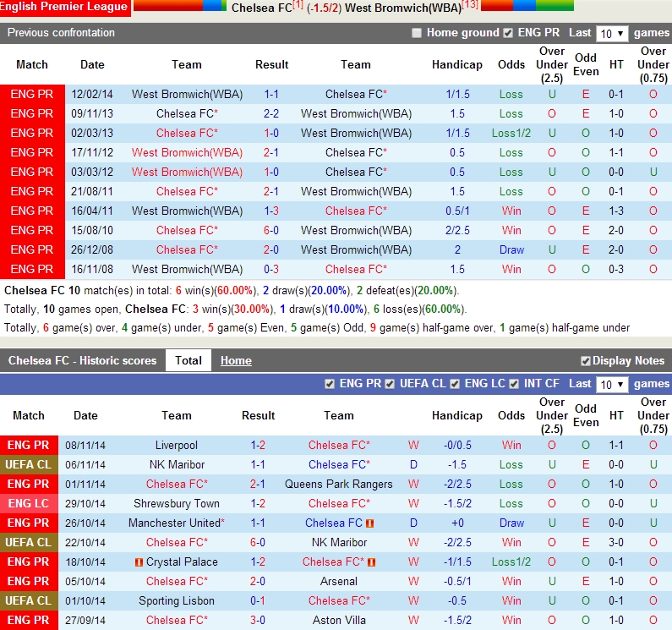Click the left form color bar by Chelsea FC

coord(180,5)
